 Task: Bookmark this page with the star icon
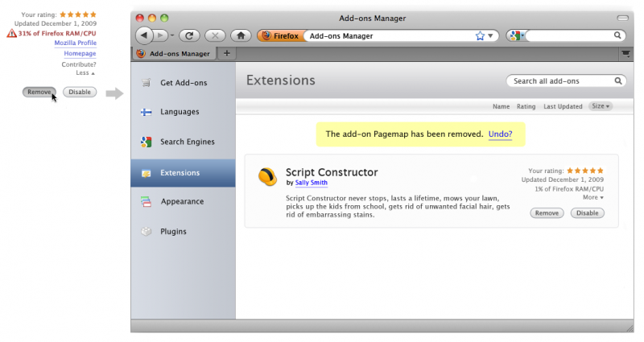(x=480, y=36)
